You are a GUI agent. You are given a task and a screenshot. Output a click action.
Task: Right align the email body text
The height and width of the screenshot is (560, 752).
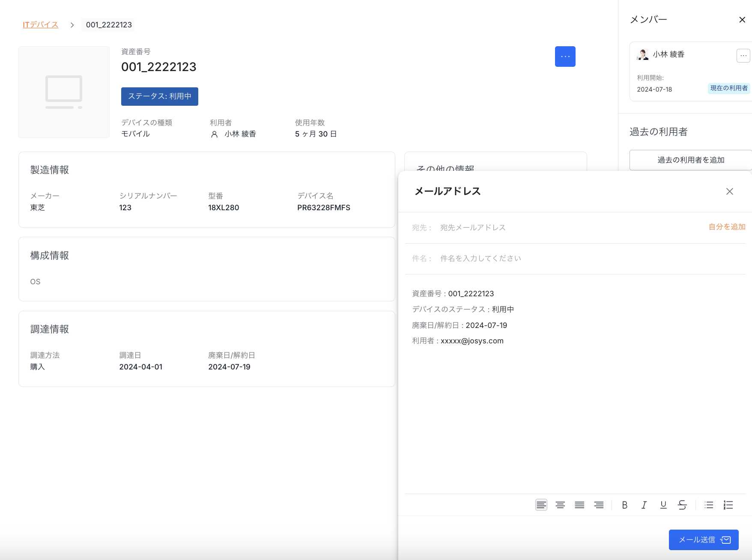tap(599, 505)
